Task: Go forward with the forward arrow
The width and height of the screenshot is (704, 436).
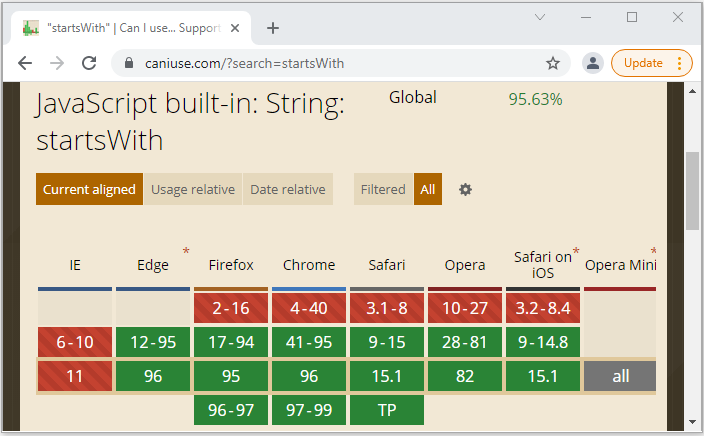Action: (57, 63)
